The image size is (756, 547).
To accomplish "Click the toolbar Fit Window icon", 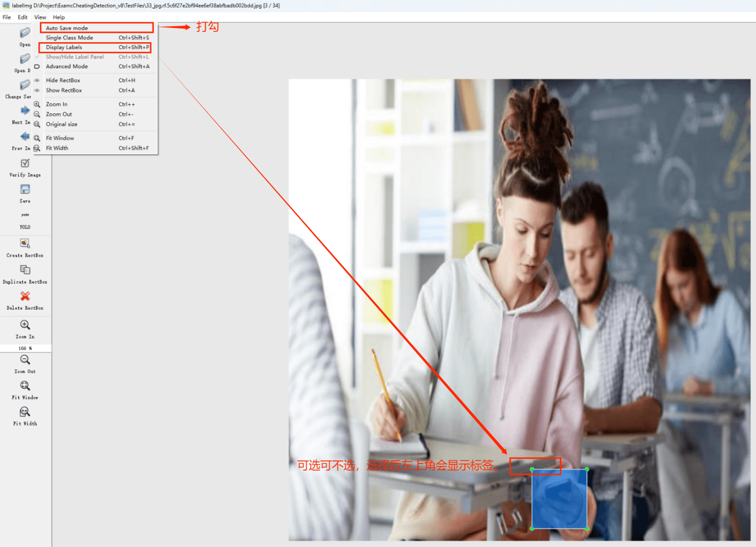I will (25, 386).
